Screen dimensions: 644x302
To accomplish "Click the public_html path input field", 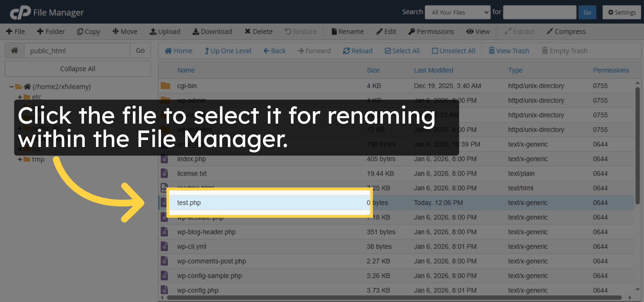I will pyautogui.click(x=77, y=50).
